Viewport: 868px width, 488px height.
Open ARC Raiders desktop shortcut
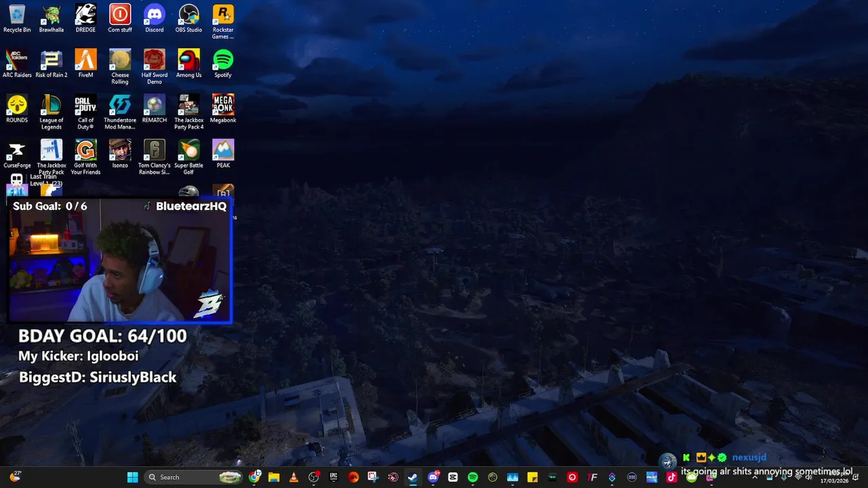(17, 64)
